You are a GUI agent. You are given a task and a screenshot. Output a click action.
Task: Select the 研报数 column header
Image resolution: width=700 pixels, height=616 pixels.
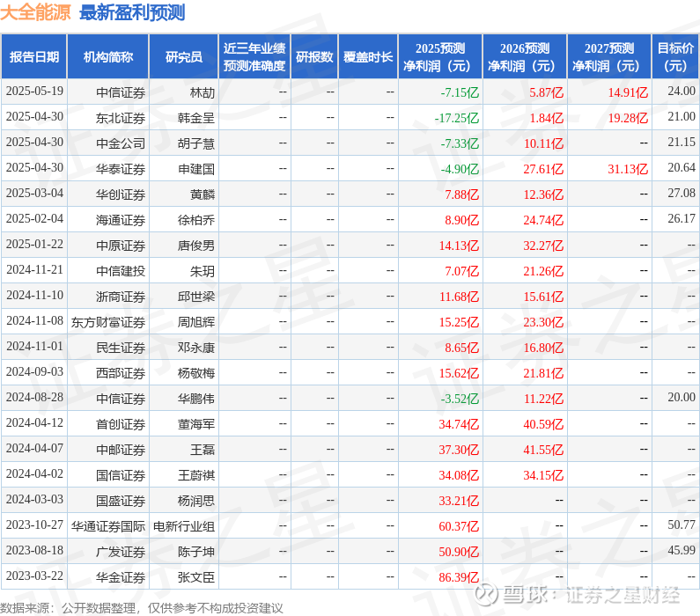click(x=314, y=56)
